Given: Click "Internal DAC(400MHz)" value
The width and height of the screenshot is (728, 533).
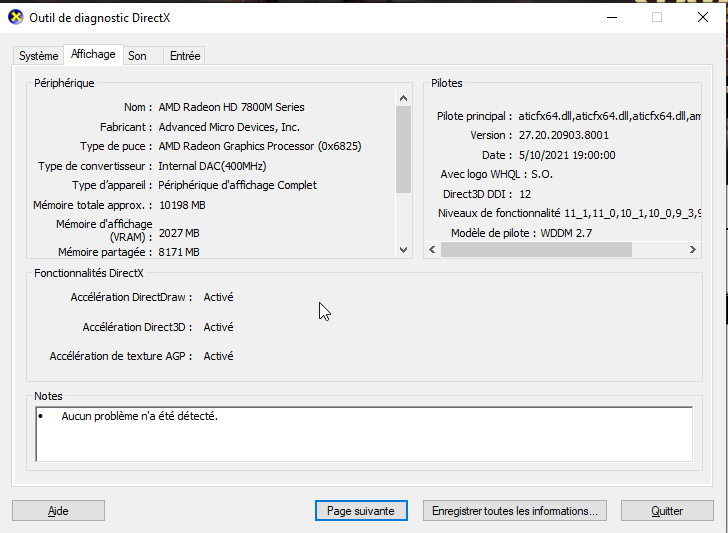Looking at the screenshot, I should (x=212, y=166).
